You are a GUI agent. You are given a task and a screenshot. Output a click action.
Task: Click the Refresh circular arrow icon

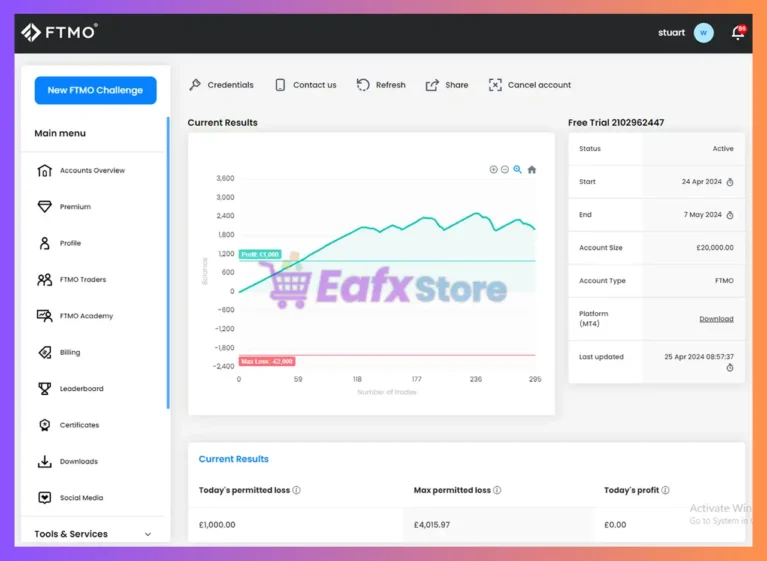click(x=363, y=85)
